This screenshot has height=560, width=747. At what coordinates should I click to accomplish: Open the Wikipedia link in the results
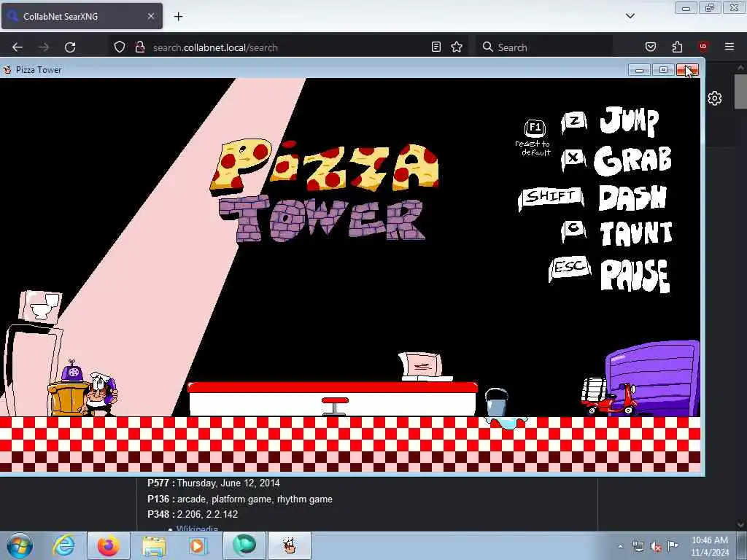(x=197, y=528)
